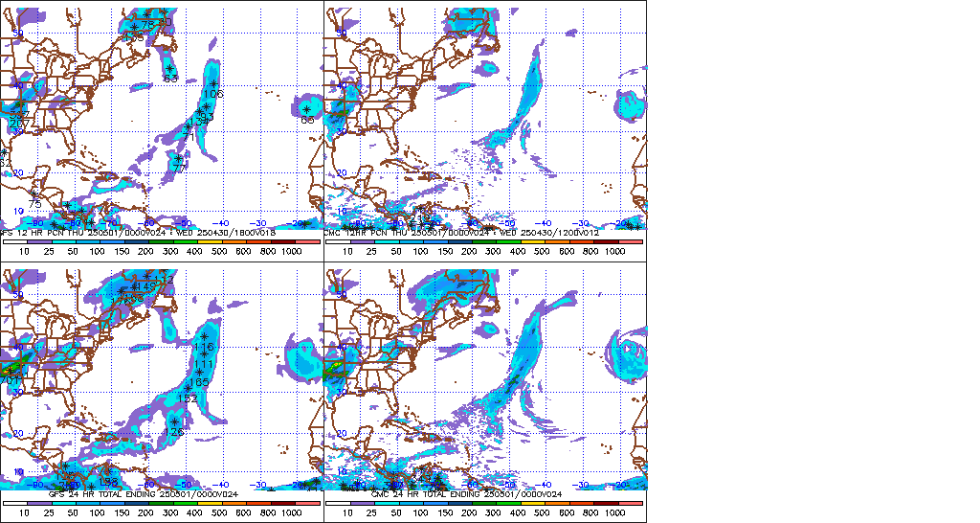Click the star marker above the 126 value
980x523 pixels.
[x=175, y=422]
